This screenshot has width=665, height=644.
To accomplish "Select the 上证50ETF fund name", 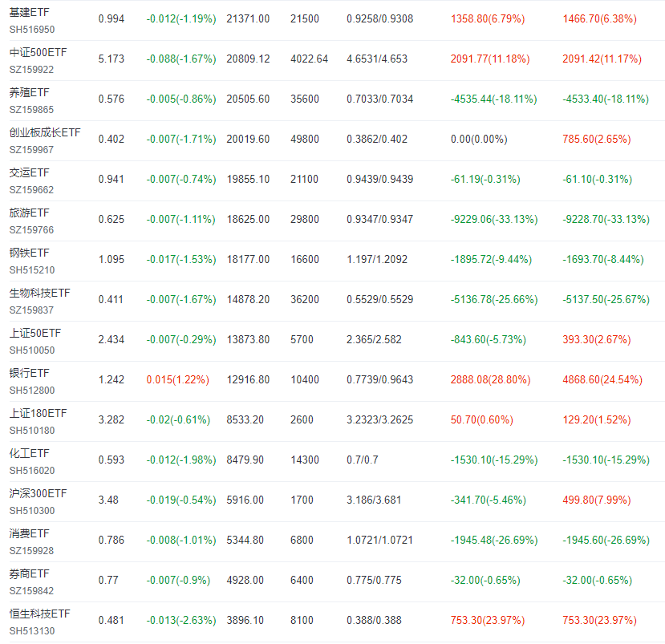I will pyautogui.click(x=35, y=334).
